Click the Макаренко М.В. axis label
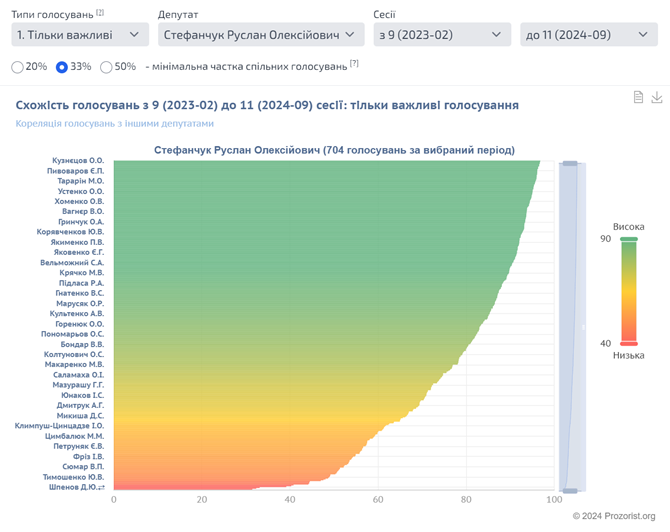Screen dimensions: 670x532 tap(74, 364)
